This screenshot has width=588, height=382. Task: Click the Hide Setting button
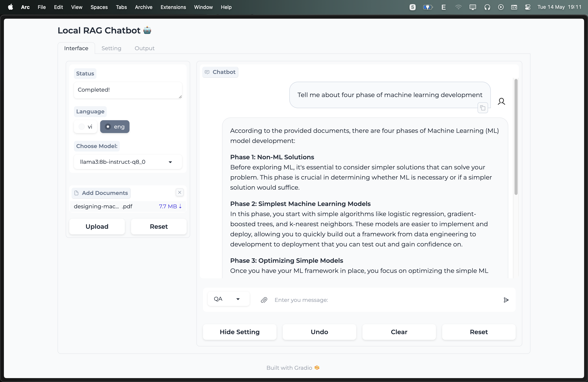point(239,332)
